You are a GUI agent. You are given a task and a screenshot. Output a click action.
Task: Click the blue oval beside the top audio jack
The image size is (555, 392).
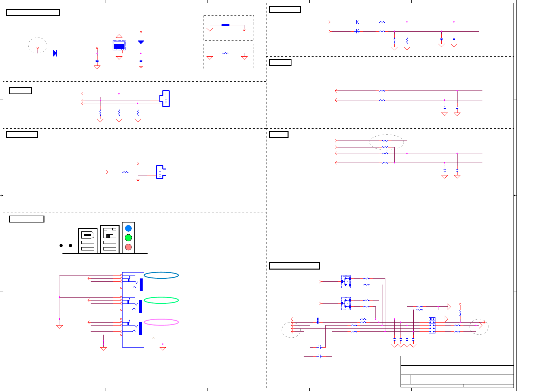(161, 275)
